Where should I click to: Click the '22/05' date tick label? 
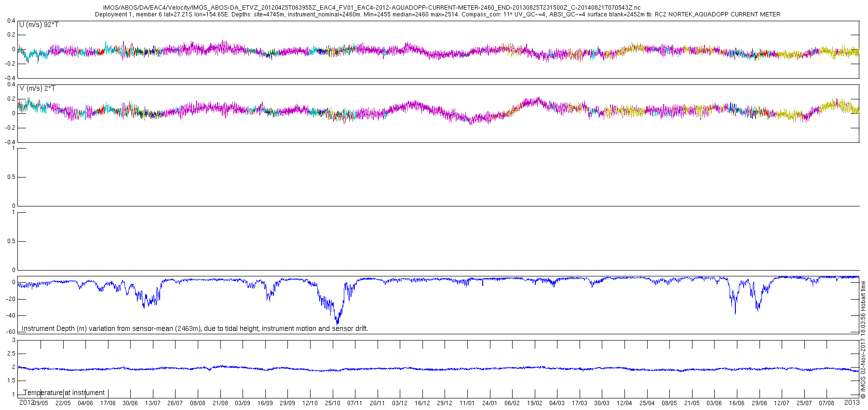pos(63,403)
